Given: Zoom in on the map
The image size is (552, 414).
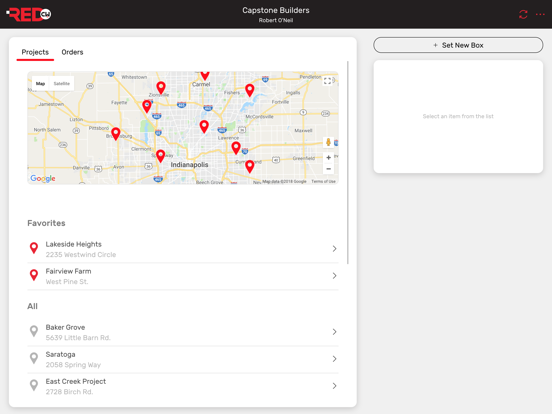Looking at the screenshot, I should [x=328, y=157].
